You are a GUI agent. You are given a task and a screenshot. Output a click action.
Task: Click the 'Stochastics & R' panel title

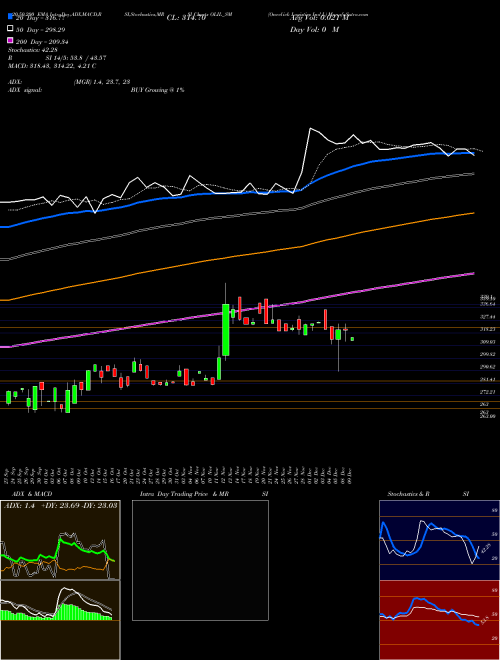point(409,494)
